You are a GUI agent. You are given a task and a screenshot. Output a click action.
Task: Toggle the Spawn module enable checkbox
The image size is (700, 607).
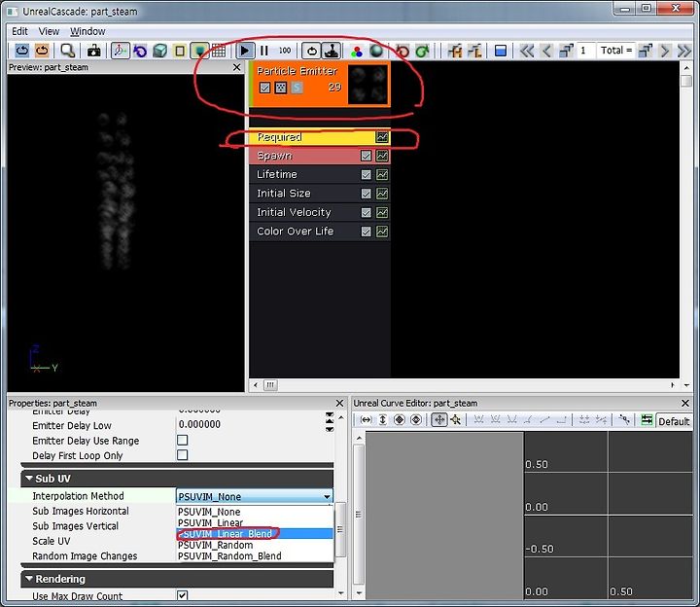tap(367, 156)
